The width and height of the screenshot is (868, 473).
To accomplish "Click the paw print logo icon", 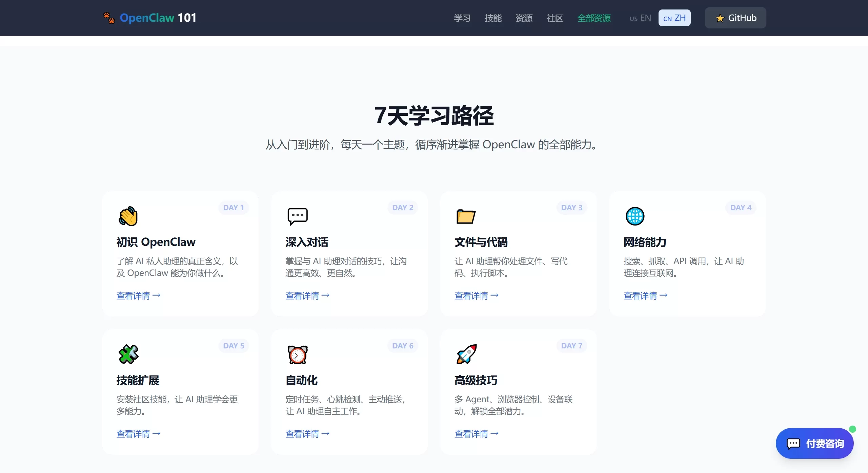I will tap(109, 18).
